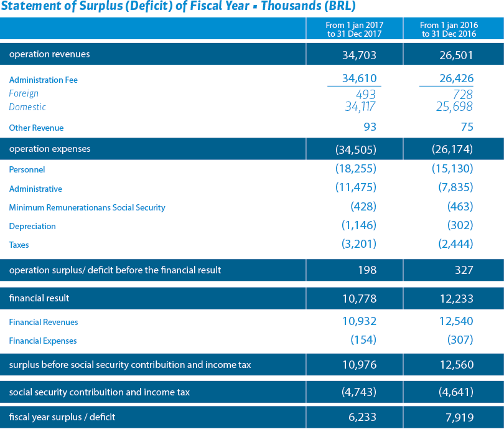Click Financial Expenses value (154)
The image size is (504, 429).
[x=363, y=339]
